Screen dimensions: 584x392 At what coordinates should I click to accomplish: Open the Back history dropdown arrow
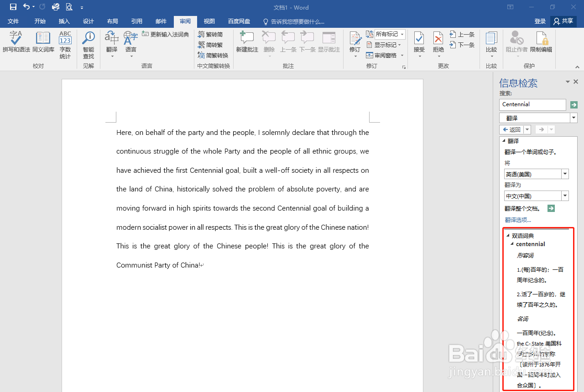point(527,129)
